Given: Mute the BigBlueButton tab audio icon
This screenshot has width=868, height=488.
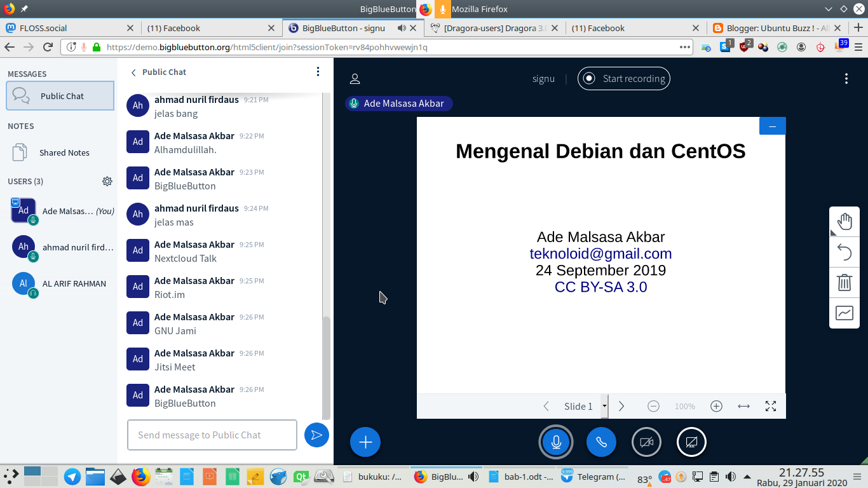Looking at the screenshot, I should (x=402, y=28).
